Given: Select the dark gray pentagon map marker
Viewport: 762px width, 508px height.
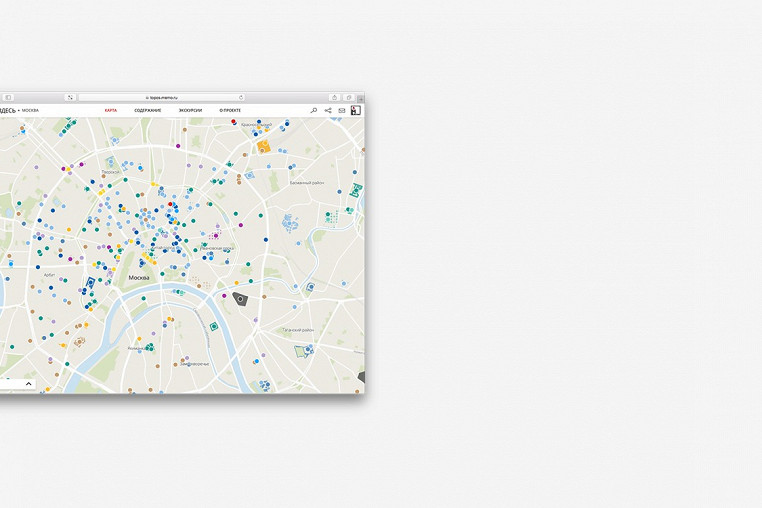Looking at the screenshot, I should (x=240, y=298).
